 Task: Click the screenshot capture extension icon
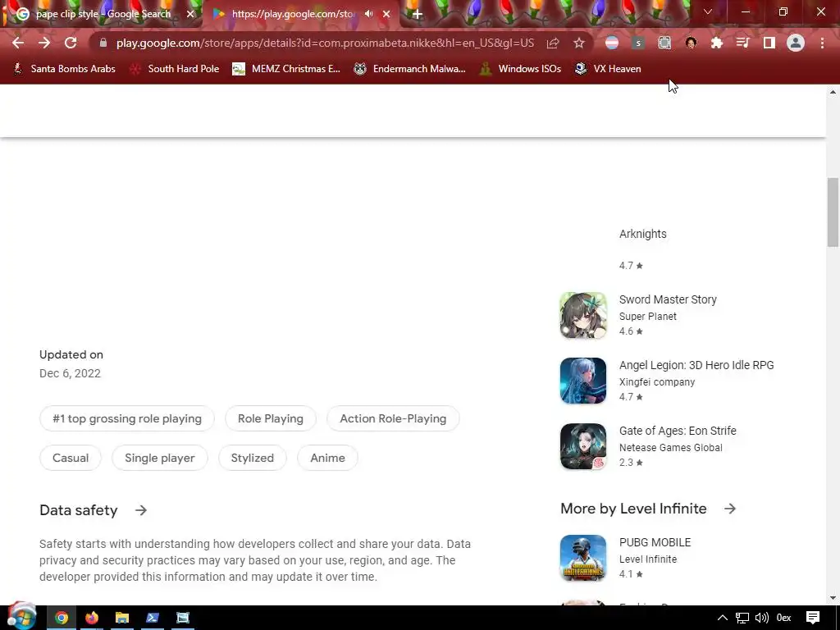pyautogui.click(x=664, y=43)
